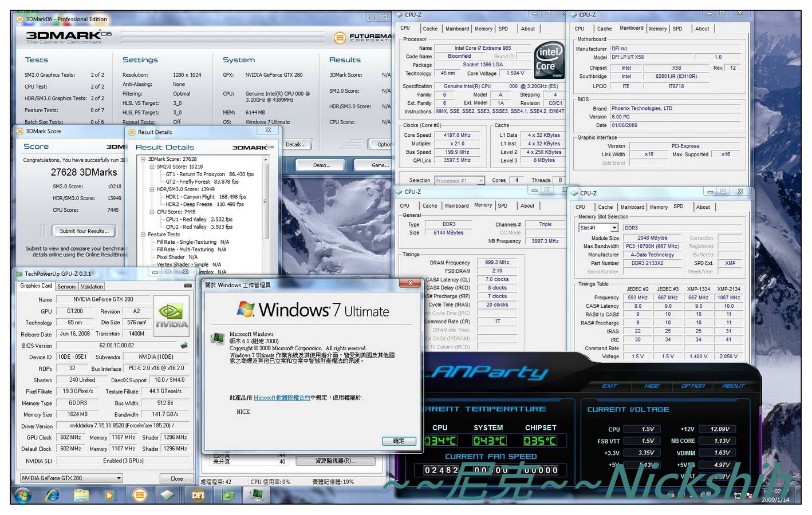Select Memory tab in CPU-Z SPD window

(x=659, y=207)
